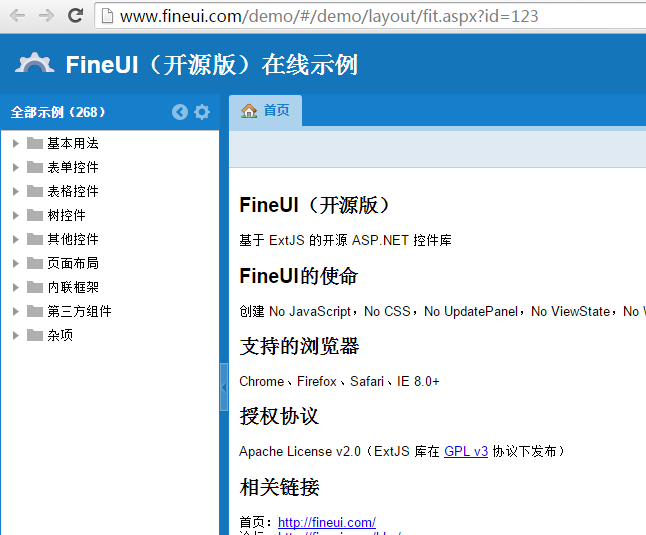
Task: Reload the page with refresh icon
Action: pyautogui.click(x=75, y=16)
